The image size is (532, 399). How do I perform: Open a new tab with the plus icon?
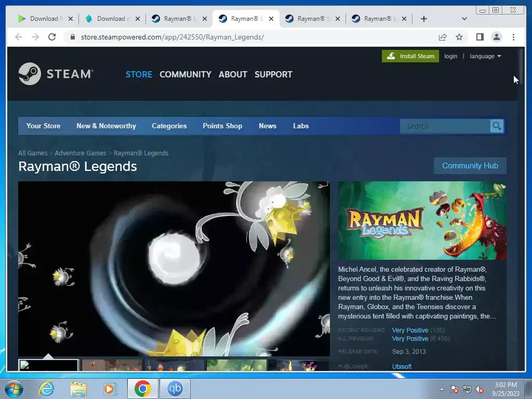pyautogui.click(x=424, y=19)
